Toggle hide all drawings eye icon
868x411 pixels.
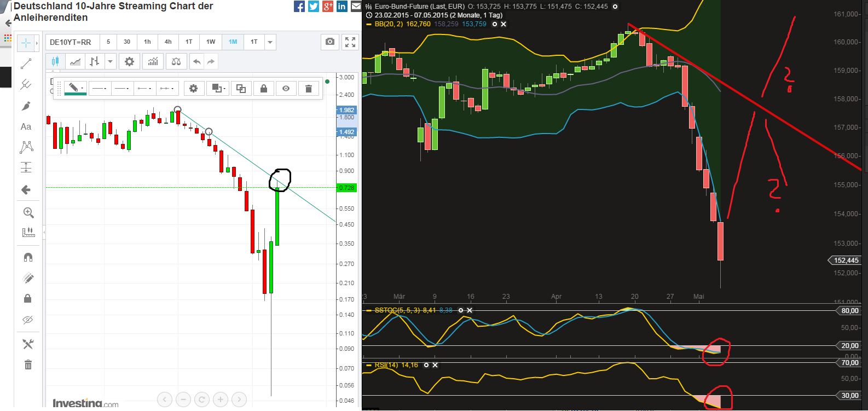click(28, 320)
